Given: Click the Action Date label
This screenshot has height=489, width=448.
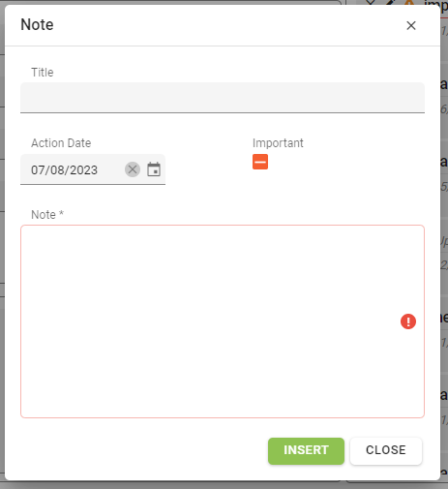Looking at the screenshot, I should 61,143.
